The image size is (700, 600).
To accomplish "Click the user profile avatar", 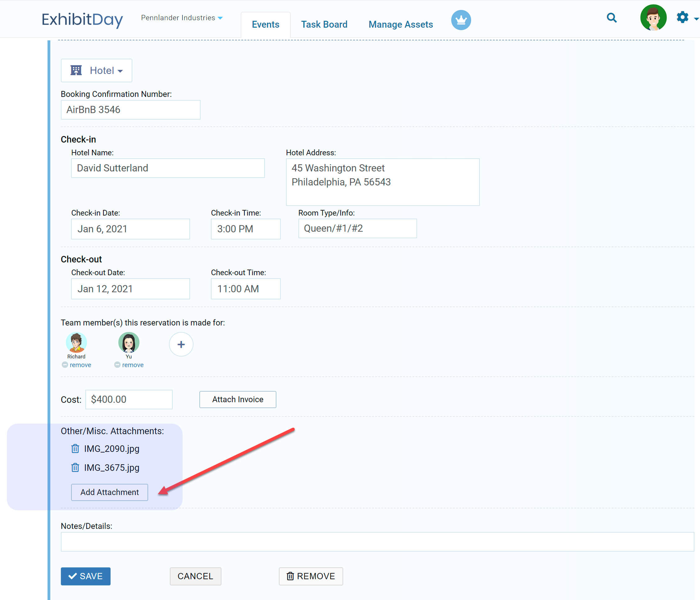I will [653, 18].
